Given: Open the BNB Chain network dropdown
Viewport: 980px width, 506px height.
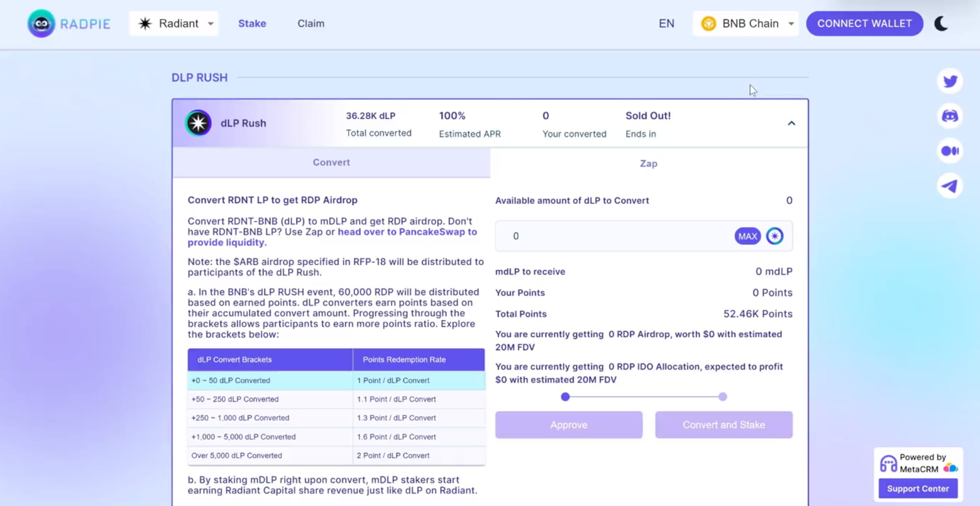Looking at the screenshot, I should pyautogui.click(x=746, y=23).
